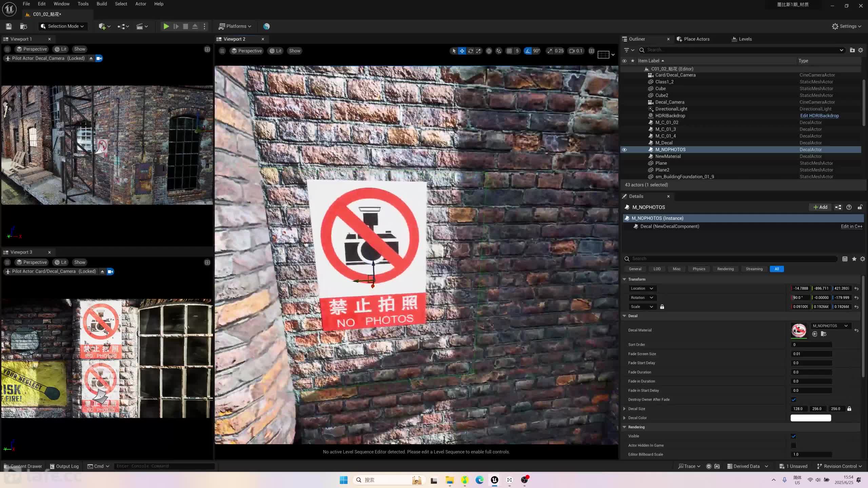Open the Platforms dropdown menu
Viewport: 868px width, 488px height.
[x=235, y=26]
